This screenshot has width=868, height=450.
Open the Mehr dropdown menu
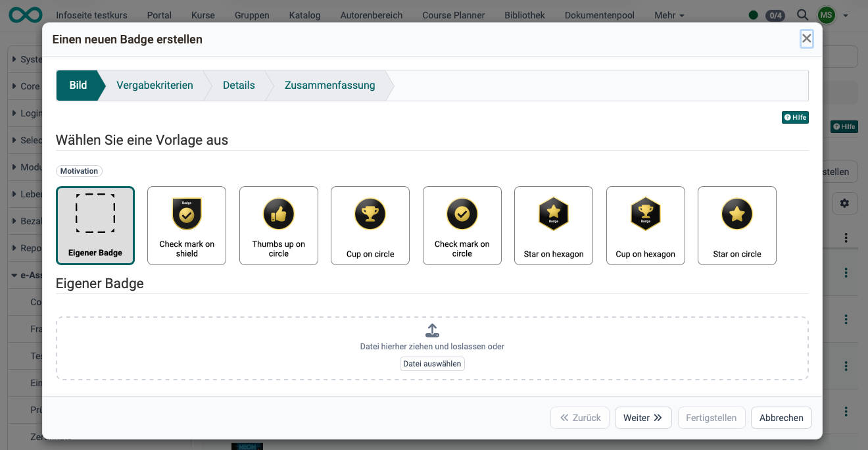pos(669,14)
